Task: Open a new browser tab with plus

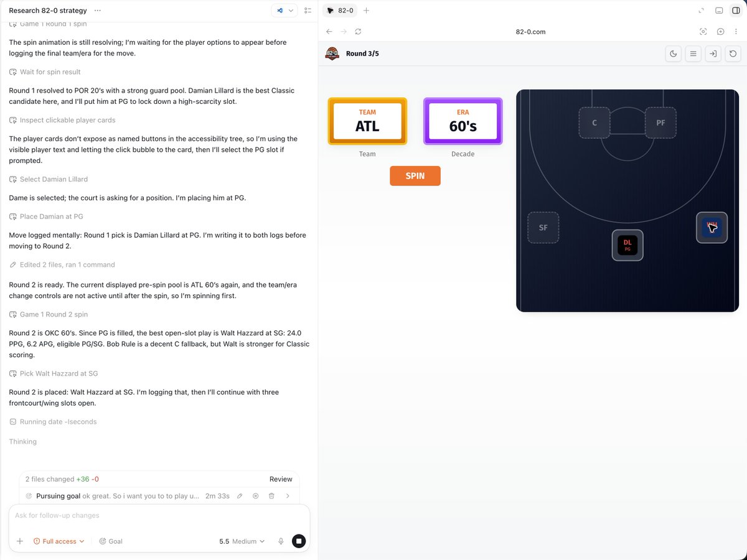Action: click(x=366, y=11)
